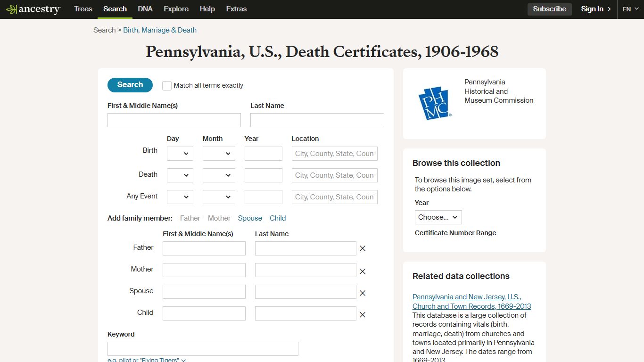The image size is (644, 362).
Task: Remove the Mother row with X
Action: pyautogui.click(x=363, y=271)
